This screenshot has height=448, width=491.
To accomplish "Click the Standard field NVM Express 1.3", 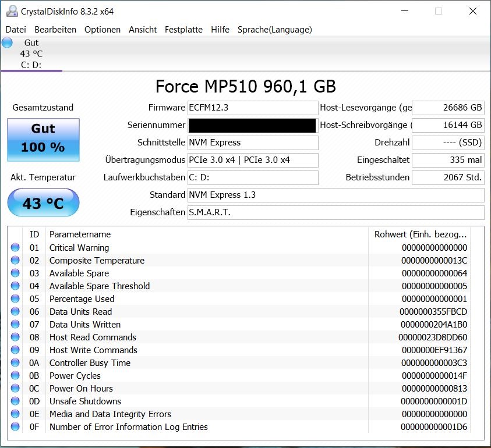I will pyautogui.click(x=335, y=195).
